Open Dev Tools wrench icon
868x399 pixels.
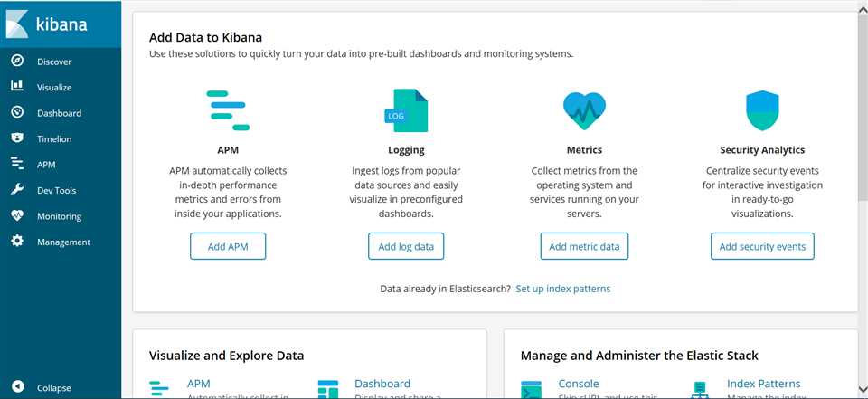pos(17,190)
